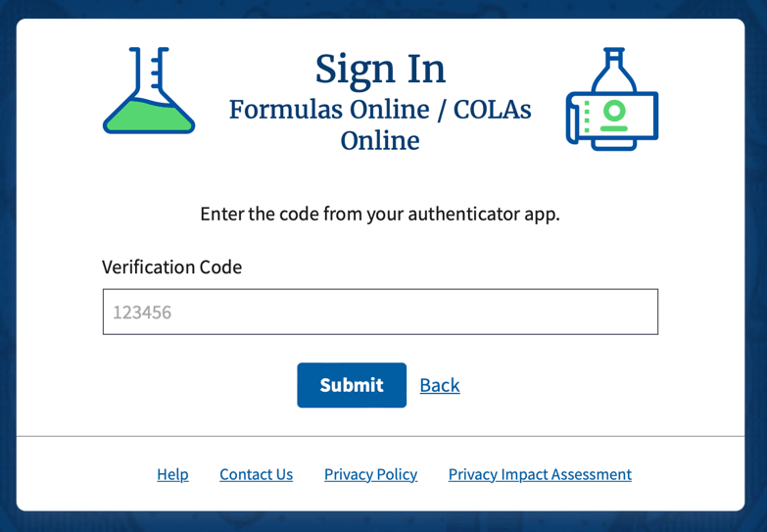Screen dimensions: 767x532
Task: Focus the Verification Code input field
Action: click(380, 313)
